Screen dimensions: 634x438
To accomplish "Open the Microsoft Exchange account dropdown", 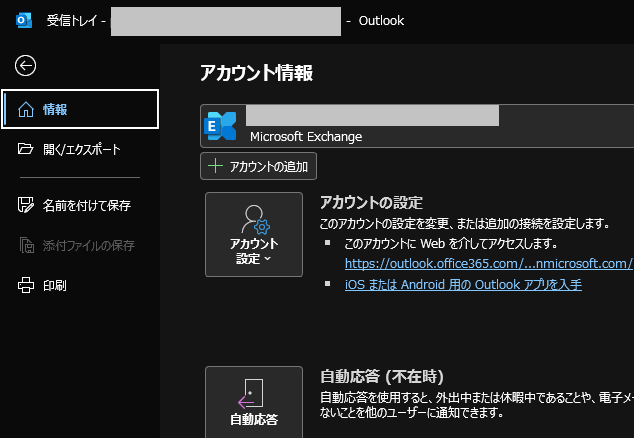I will (x=417, y=126).
